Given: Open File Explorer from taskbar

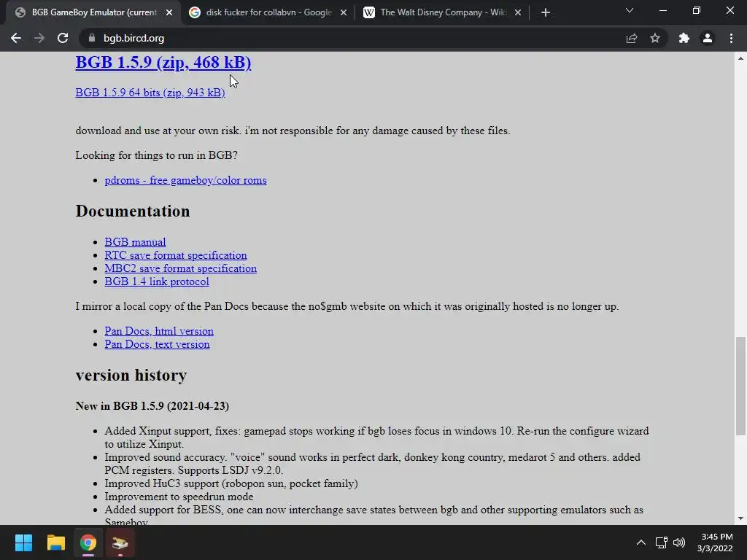Looking at the screenshot, I should click(55, 542).
